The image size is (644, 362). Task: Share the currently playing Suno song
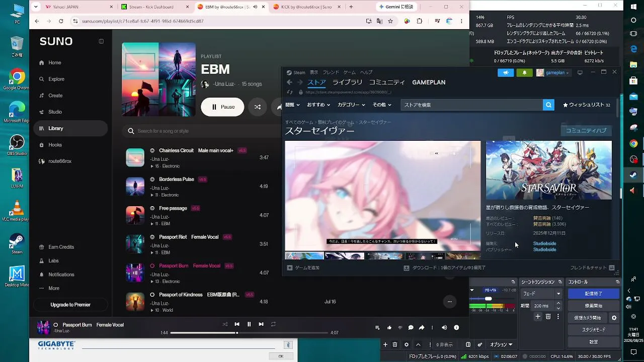coord(422,328)
